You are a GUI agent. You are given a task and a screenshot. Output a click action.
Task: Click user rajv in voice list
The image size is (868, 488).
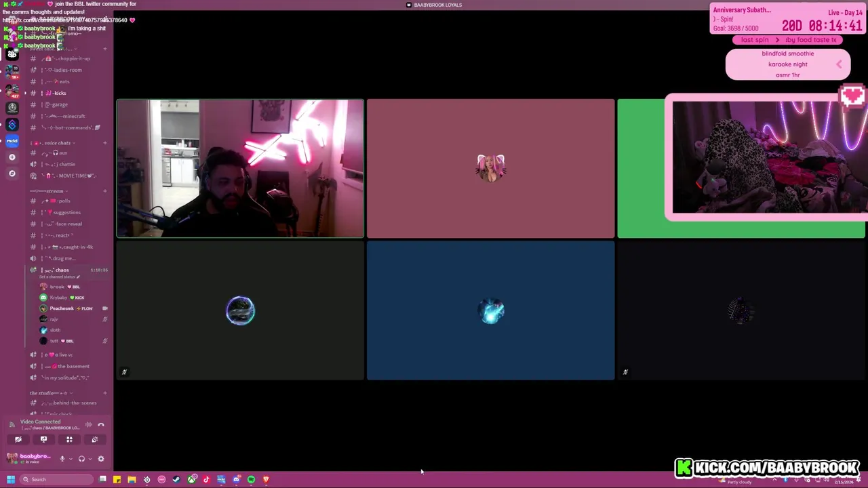73,319
